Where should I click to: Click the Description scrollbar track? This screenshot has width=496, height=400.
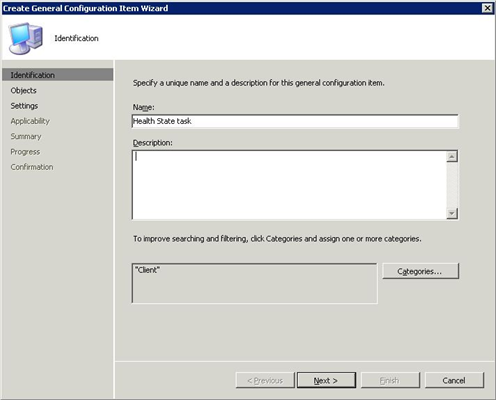click(452, 185)
